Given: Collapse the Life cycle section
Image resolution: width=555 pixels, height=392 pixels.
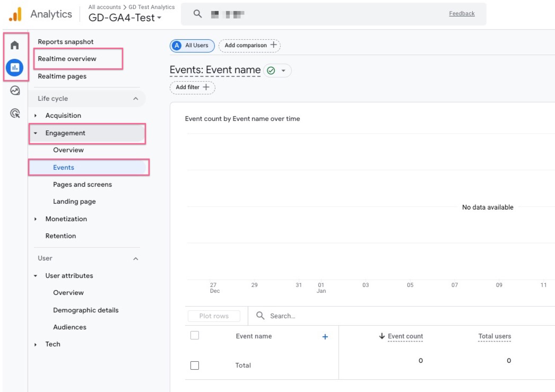Looking at the screenshot, I should (x=135, y=99).
